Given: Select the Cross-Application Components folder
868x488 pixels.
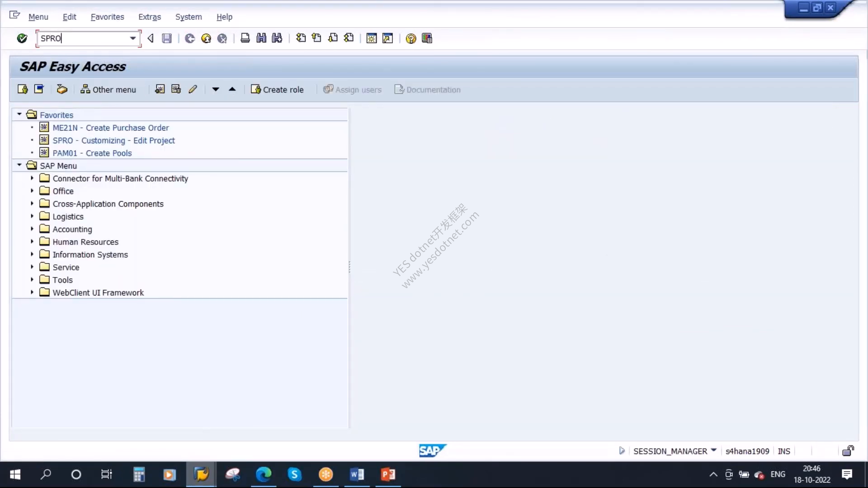Looking at the screenshot, I should [108, 204].
